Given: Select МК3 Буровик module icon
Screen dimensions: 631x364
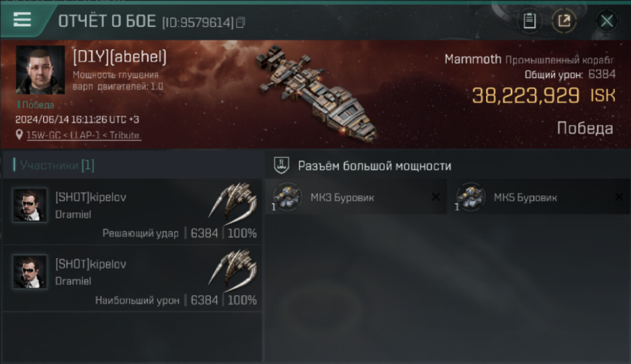Looking at the screenshot, I should coord(286,197).
